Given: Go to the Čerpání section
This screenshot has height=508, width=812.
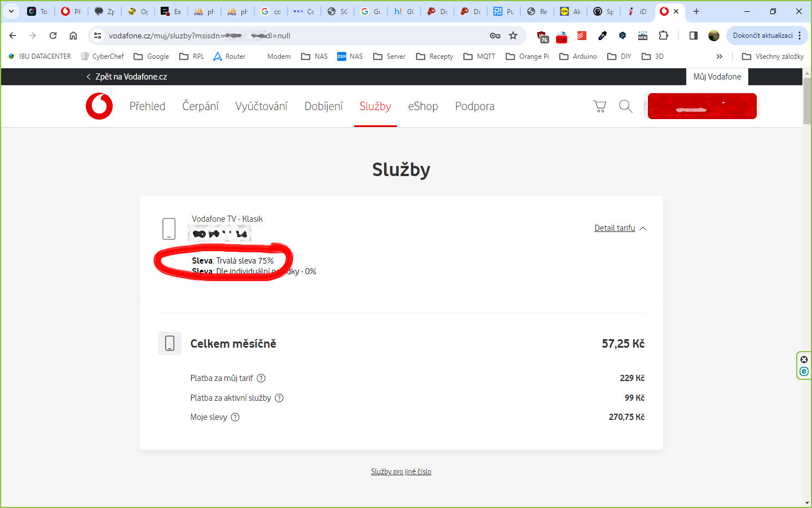Looking at the screenshot, I should (200, 106).
